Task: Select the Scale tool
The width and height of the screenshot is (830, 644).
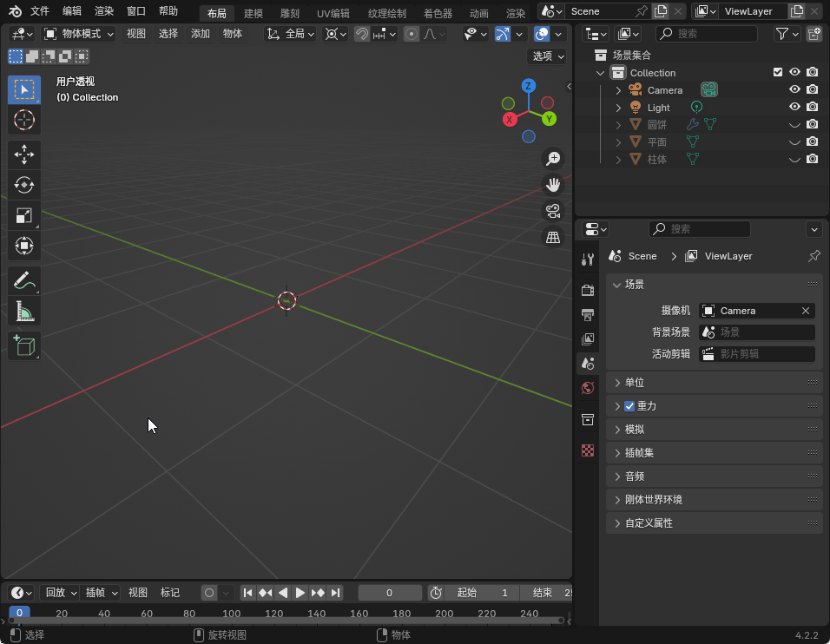Action: click(x=23, y=215)
